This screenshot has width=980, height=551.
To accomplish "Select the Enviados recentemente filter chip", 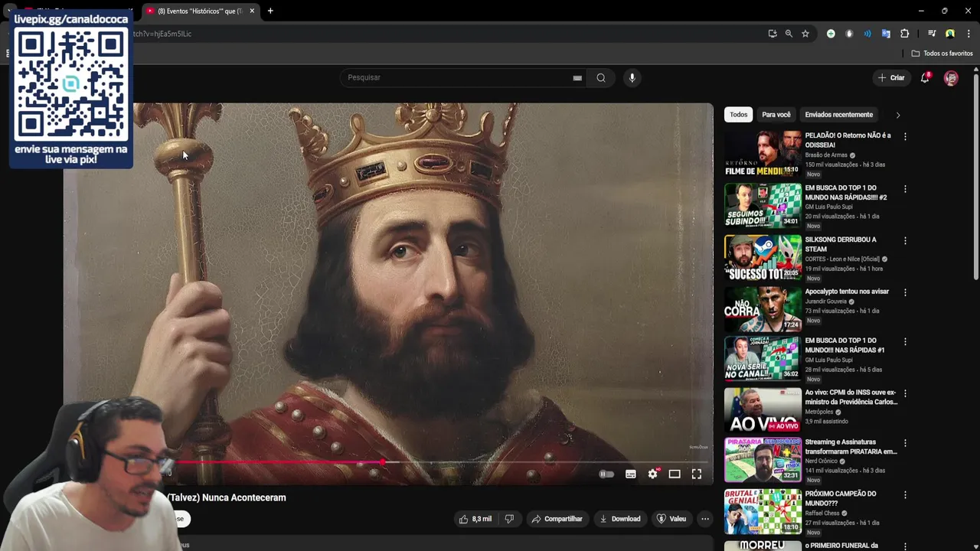I will tap(838, 115).
